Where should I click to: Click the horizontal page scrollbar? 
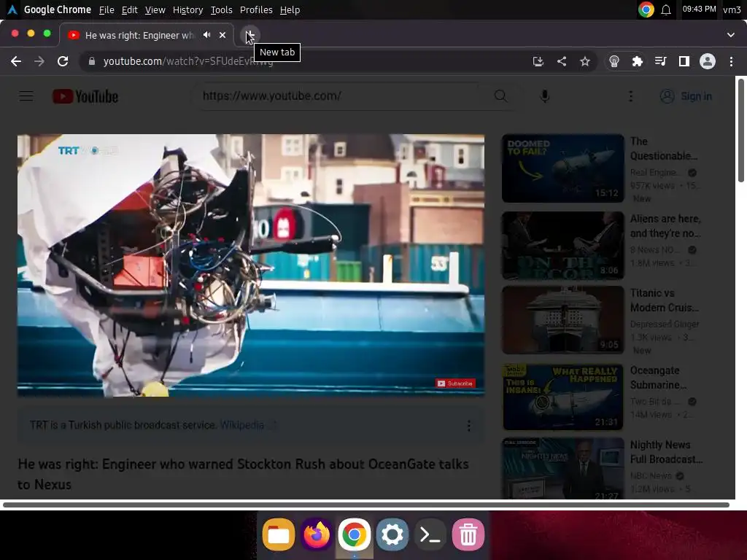point(366,505)
